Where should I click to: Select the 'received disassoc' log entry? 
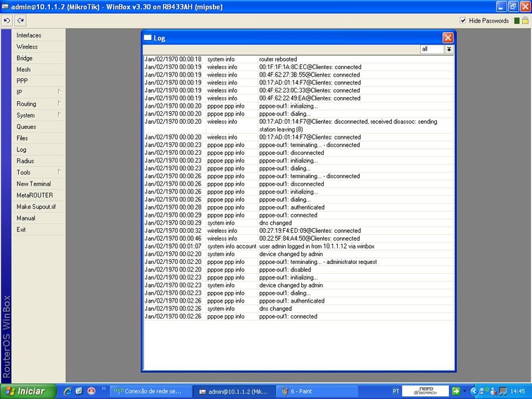[x=299, y=125]
